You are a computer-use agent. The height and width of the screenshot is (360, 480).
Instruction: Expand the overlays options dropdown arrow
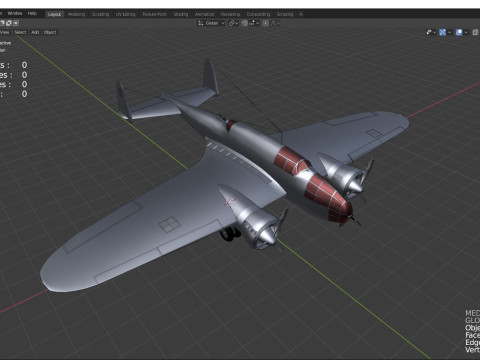[466, 32]
